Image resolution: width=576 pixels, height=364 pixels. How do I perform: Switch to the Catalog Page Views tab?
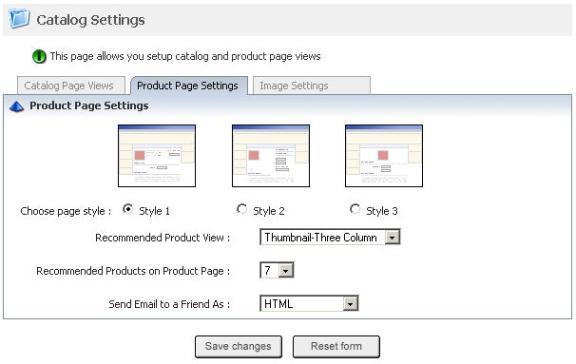71,86
